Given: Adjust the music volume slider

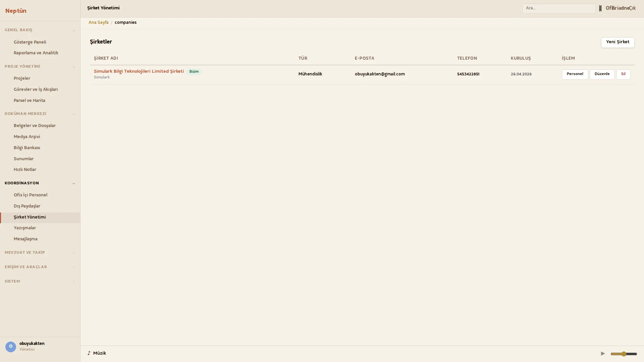Looking at the screenshot, I should [x=624, y=354].
